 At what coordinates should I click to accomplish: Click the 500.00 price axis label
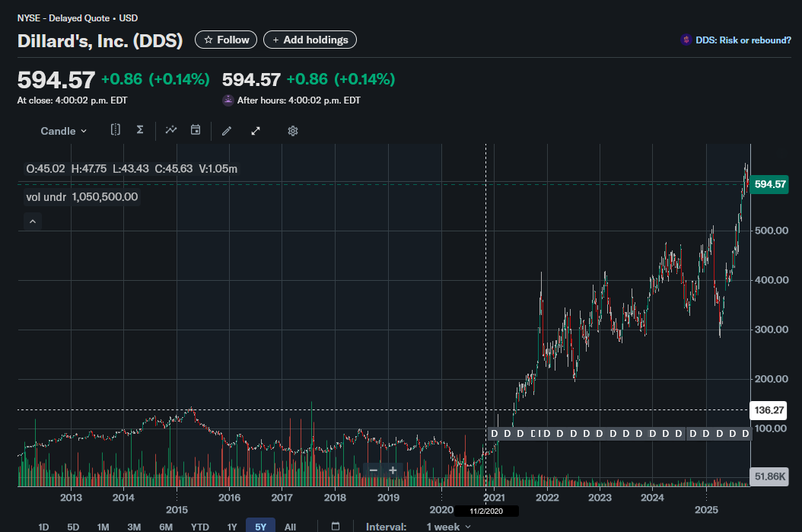point(772,231)
